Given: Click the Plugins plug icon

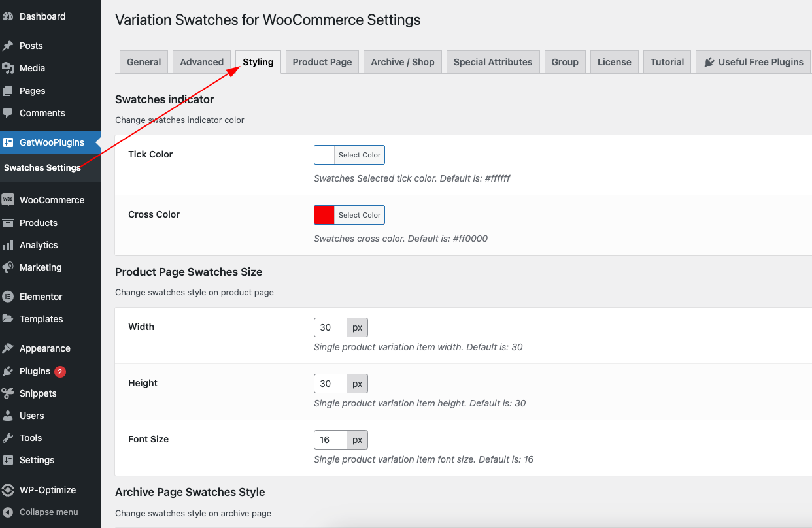Looking at the screenshot, I should pyautogui.click(x=8, y=371).
